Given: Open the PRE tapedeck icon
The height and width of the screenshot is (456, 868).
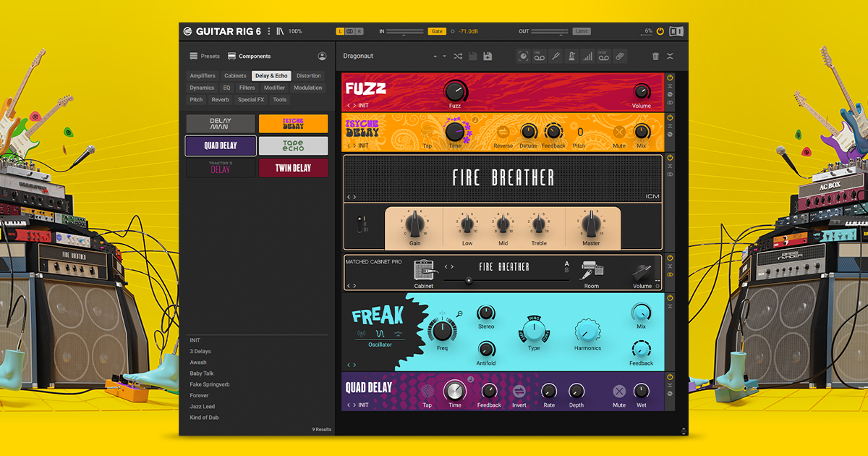Looking at the screenshot, I should 538,56.
